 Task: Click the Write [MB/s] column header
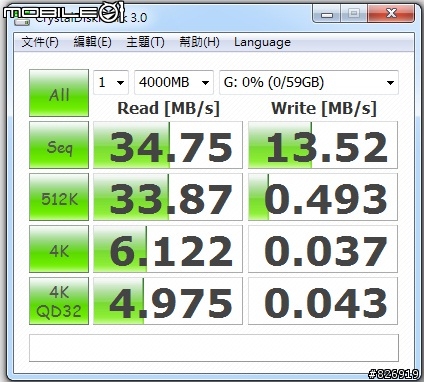(324, 109)
